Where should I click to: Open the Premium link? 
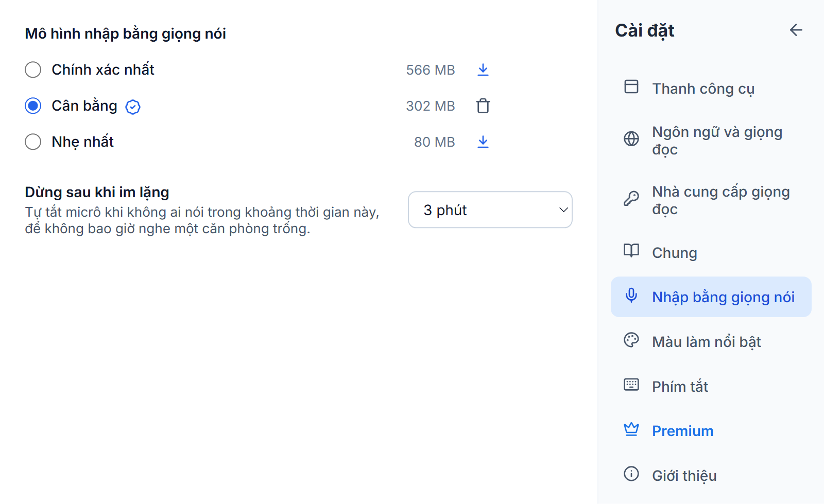pyautogui.click(x=711, y=431)
